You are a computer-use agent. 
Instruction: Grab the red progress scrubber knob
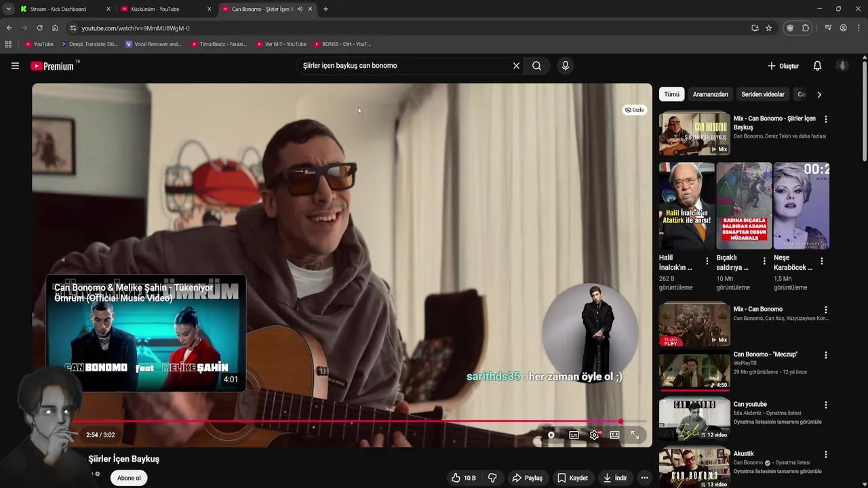(620, 422)
